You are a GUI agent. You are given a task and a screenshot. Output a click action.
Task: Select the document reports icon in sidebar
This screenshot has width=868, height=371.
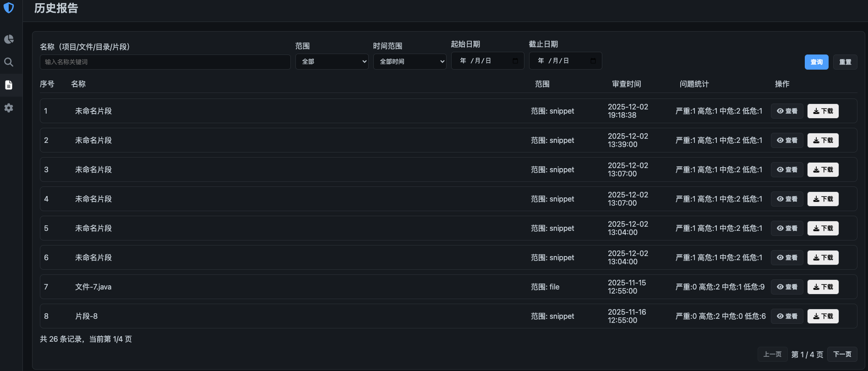pyautogui.click(x=9, y=85)
